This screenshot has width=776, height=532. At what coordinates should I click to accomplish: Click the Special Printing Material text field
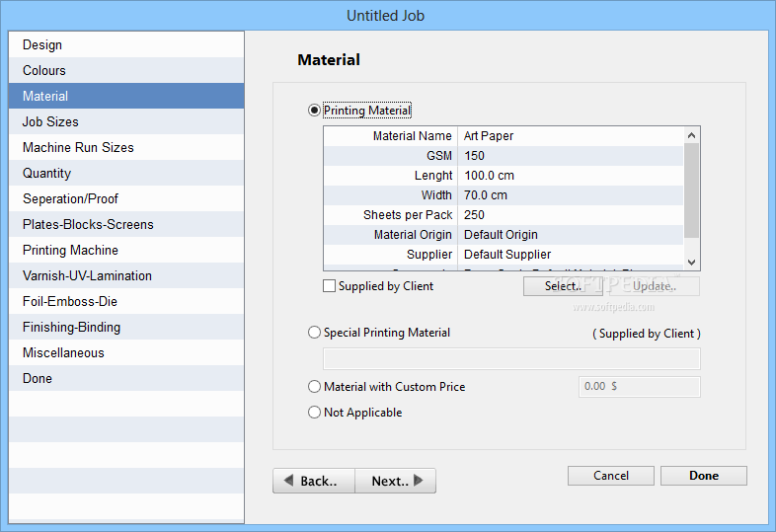[x=511, y=359]
